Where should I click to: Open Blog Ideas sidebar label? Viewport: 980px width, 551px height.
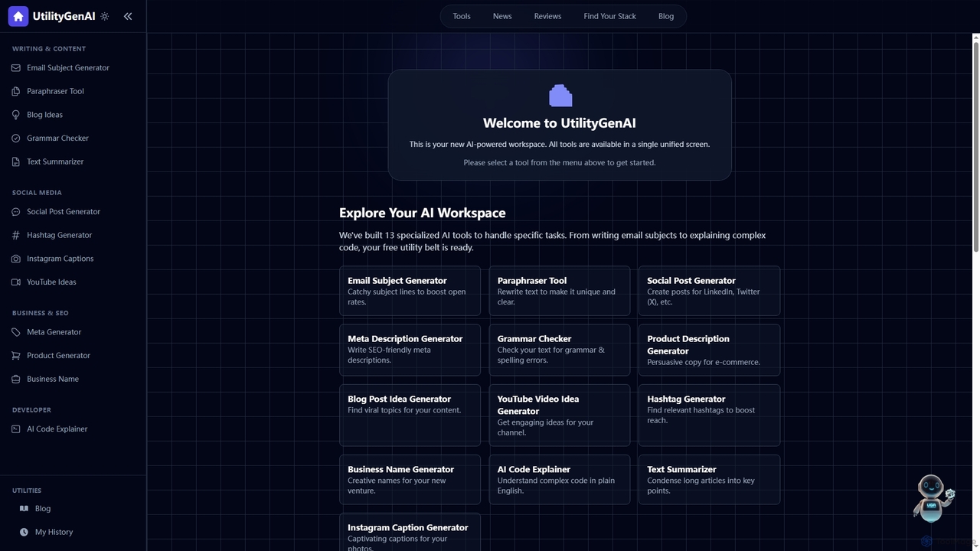pyautogui.click(x=44, y=115)
